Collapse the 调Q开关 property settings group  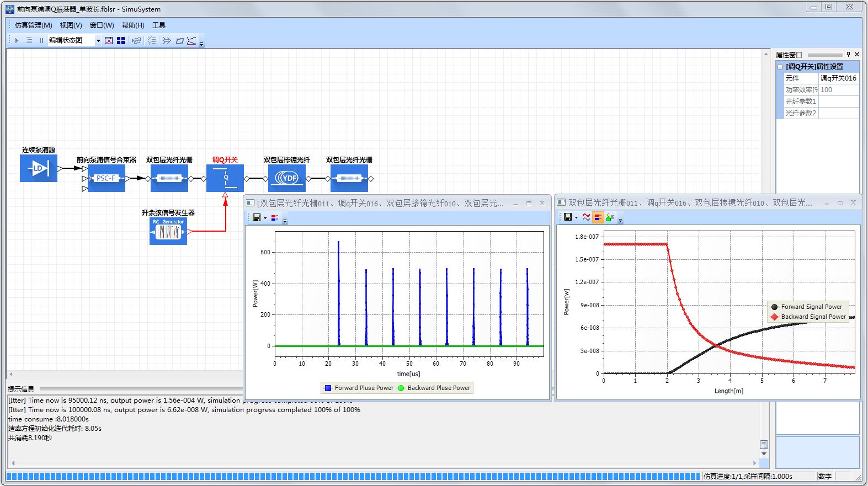(780, 67)
